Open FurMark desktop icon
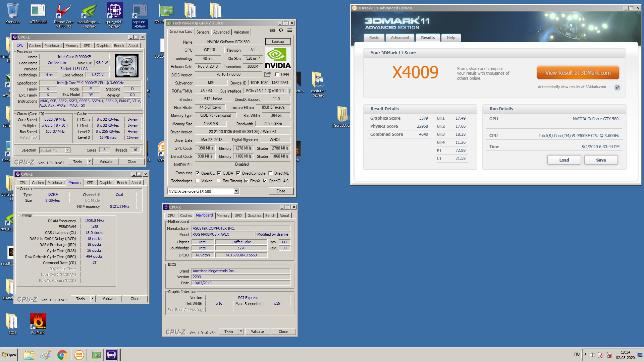Viewport: 644px width, 362px height. (x=38, y=324)
